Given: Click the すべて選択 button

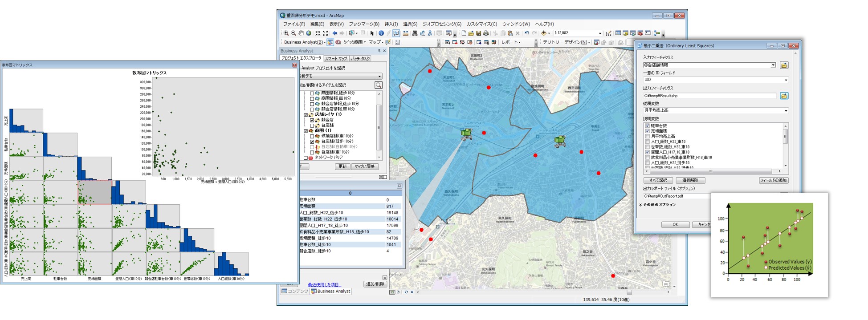Looking at the screenshot, I should (x=658, y=180).
